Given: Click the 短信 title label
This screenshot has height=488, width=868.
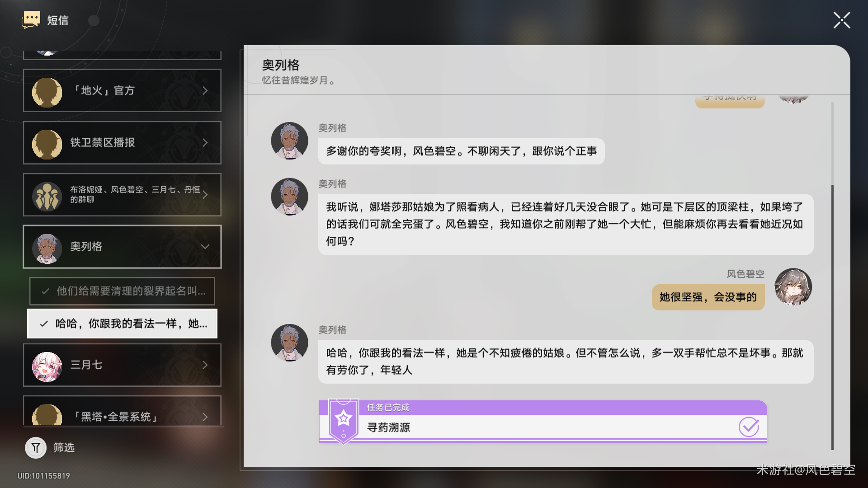Looking at the screenshot, I should 58,20.
